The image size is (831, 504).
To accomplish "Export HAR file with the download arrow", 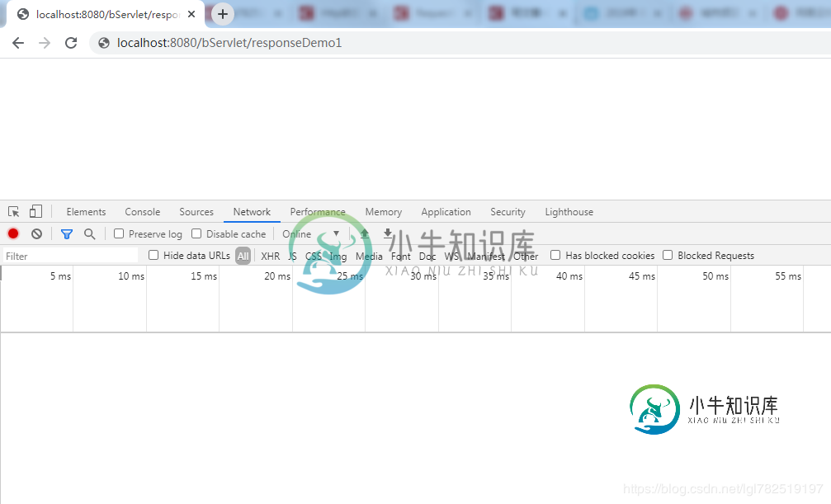I will point(388,233).
